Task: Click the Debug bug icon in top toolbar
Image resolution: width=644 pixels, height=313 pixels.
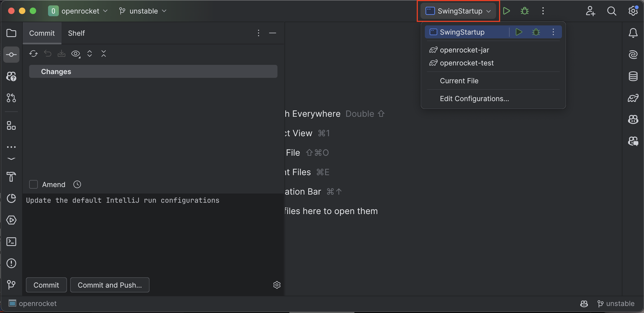Action: coord(525,11)
